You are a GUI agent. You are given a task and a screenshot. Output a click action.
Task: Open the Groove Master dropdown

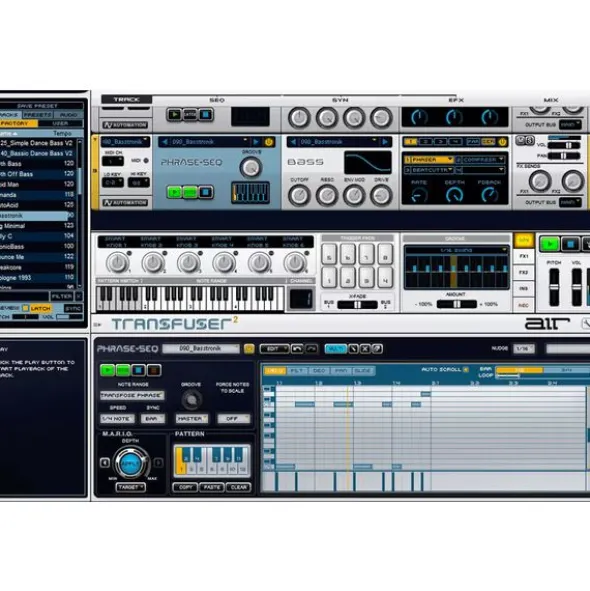pyautogui.click(x=192, y=418)
